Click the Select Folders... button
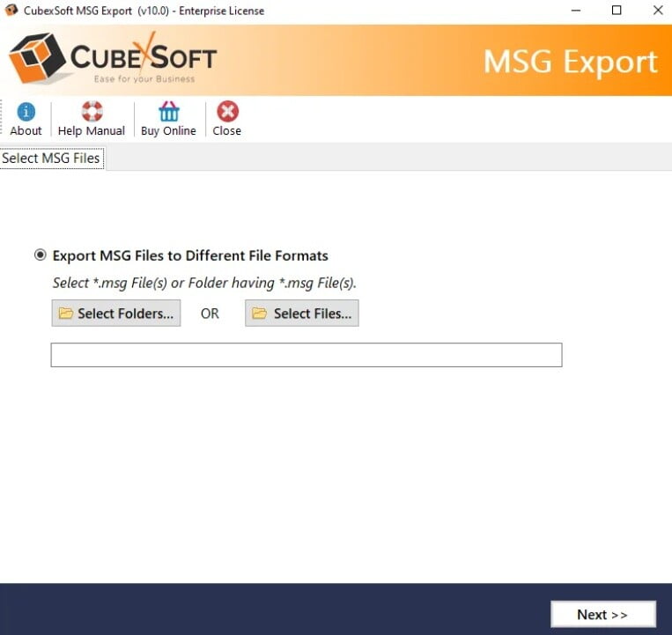 click(x=116, y=314)
